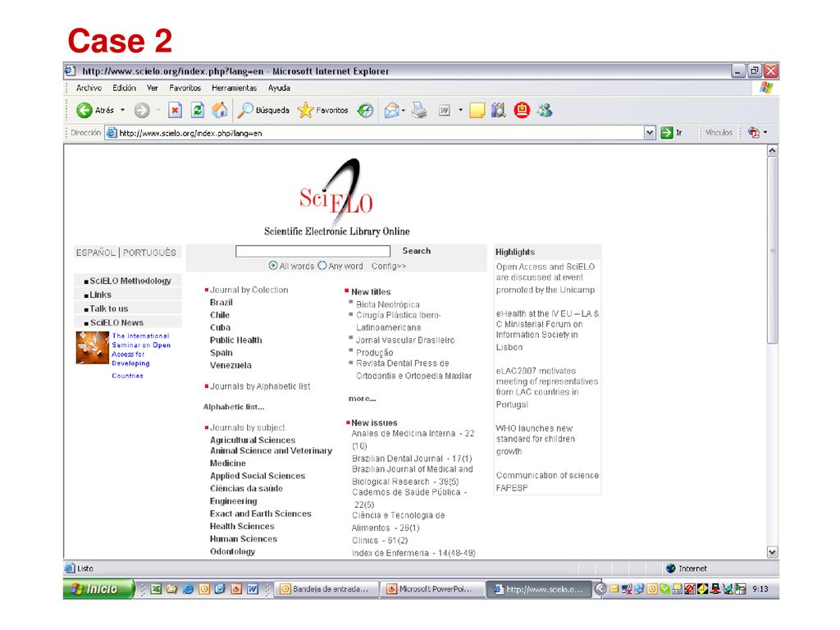The image size is (840, 630).
Task: Refresh the page with green arrows icon
Action: point(197,111)
